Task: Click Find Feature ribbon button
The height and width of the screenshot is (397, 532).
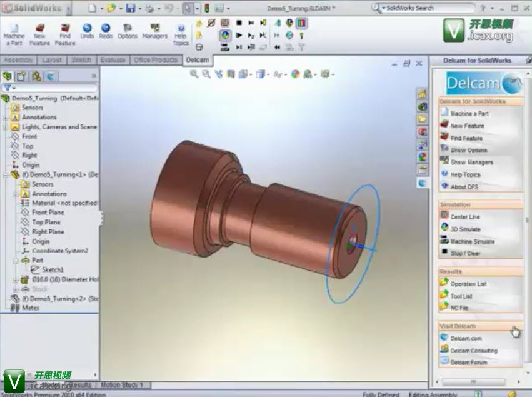Action: tap(65, 34)
